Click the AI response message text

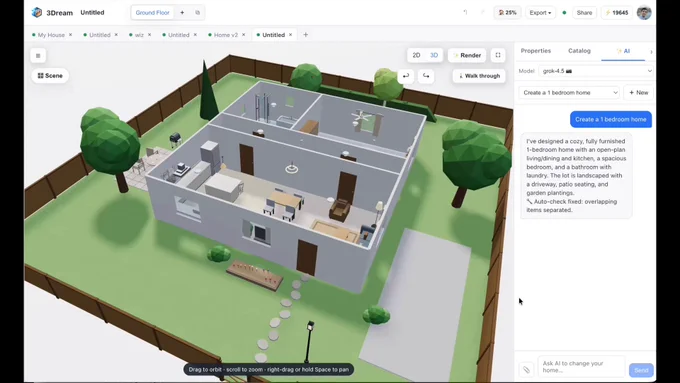point(576,175)
